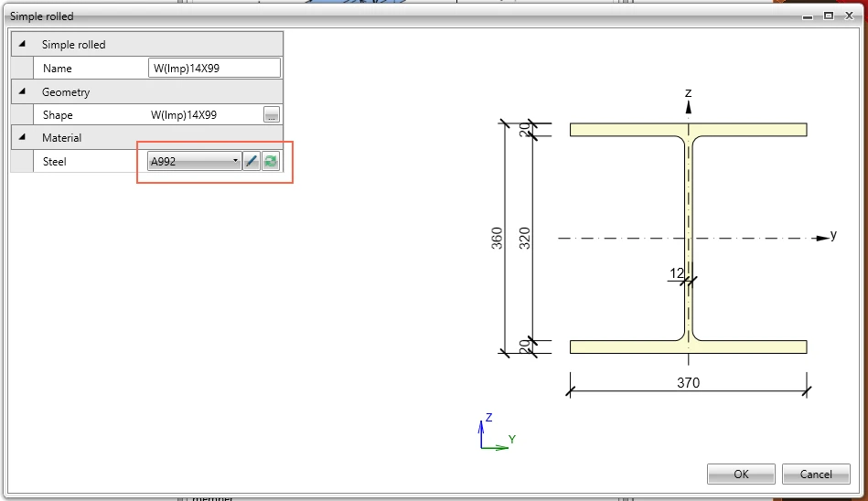The image size is (868, 501).
Task: Select the Shape value W(Imp)14X99
Action: pyautogui.click(x=184, y=114)
